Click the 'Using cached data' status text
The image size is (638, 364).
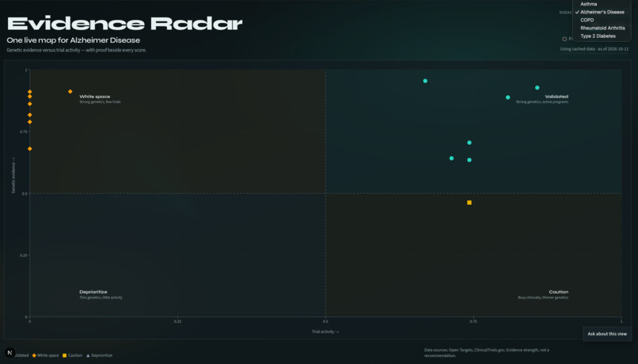coord(594,49)
